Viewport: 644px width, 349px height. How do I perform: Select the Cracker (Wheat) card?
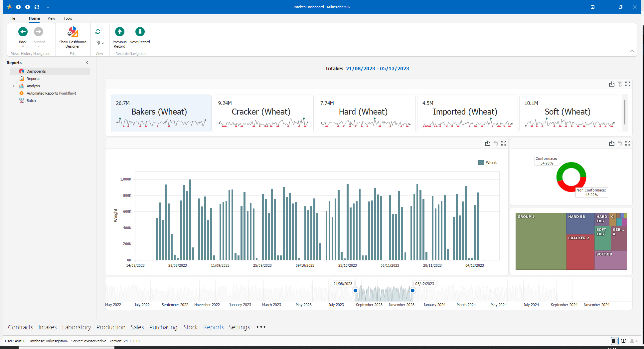pyautogui.click(x=263, y=113)
